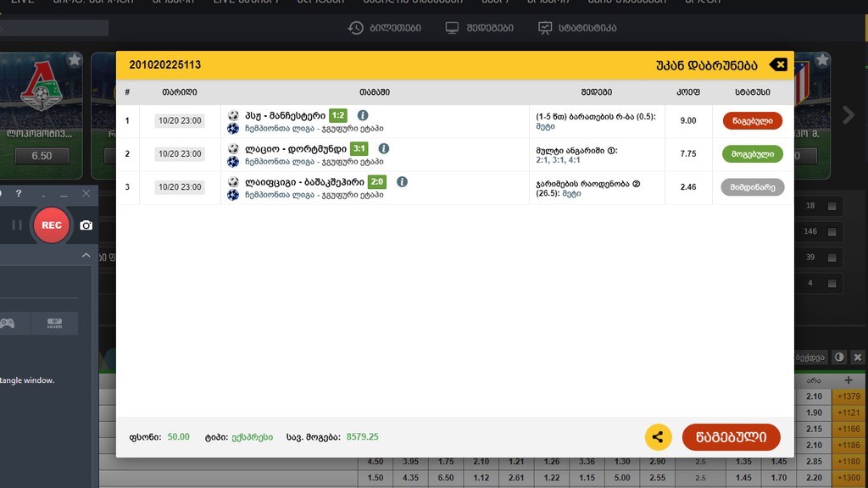The height and width of the screenshot is (488, 868).
Task: Close betslip panel with X icon
Action: coord(858,358)
